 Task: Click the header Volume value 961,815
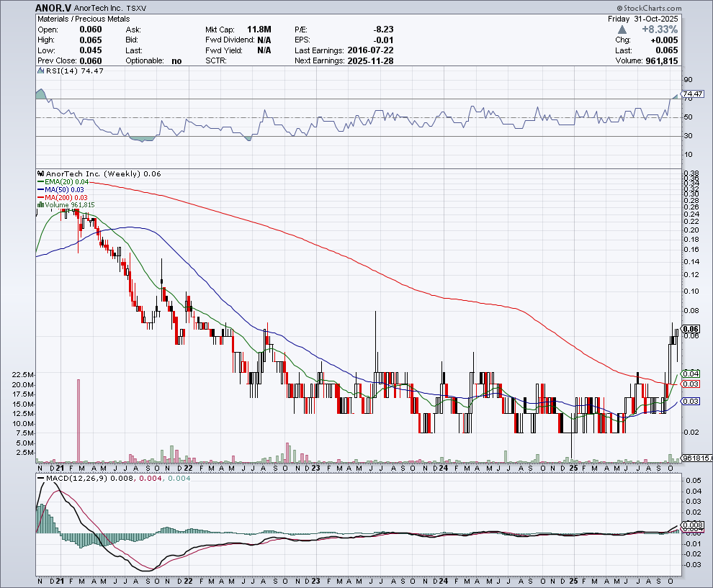(662, 61)
